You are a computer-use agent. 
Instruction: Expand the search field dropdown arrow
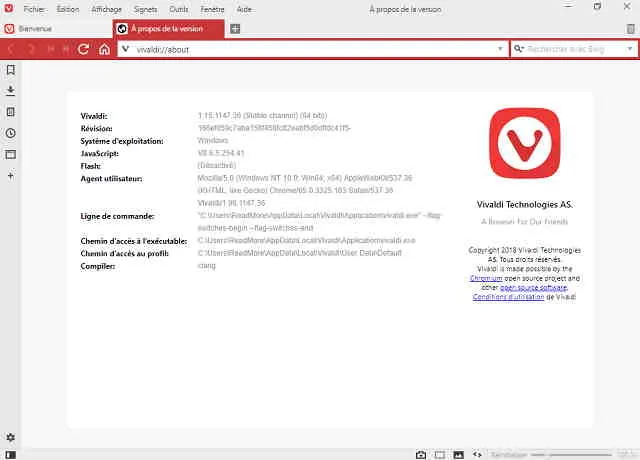(x=630, y=49)
